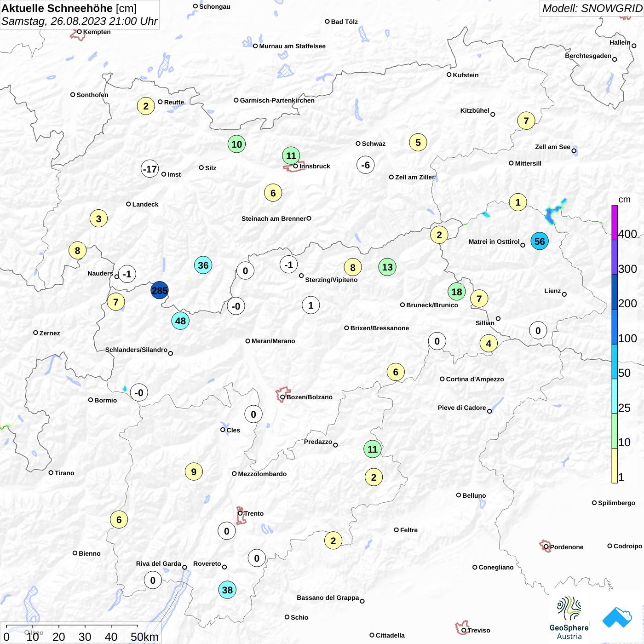This screenshot has width=644, height=644.
Task: Click the 9 marker west of Mezzolombardo
Action: pyautogui.click(x=194, y=471)
